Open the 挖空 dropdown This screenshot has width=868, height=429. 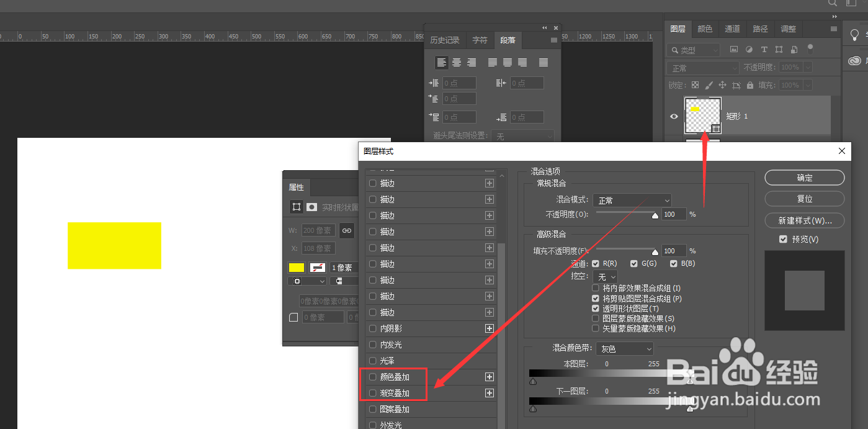606,277
